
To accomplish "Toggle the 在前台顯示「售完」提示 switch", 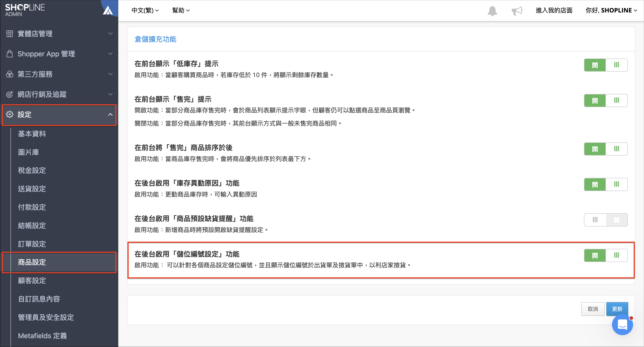I will 605,101.
